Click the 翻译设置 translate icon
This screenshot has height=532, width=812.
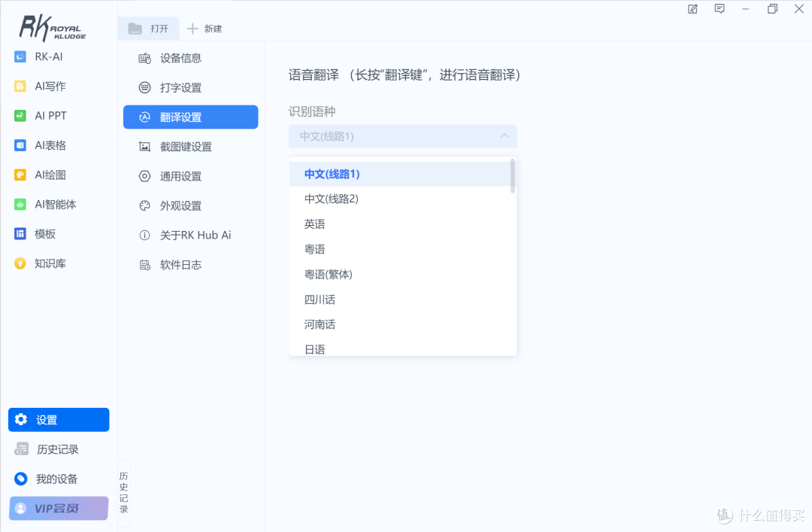(x=144, y=117)
